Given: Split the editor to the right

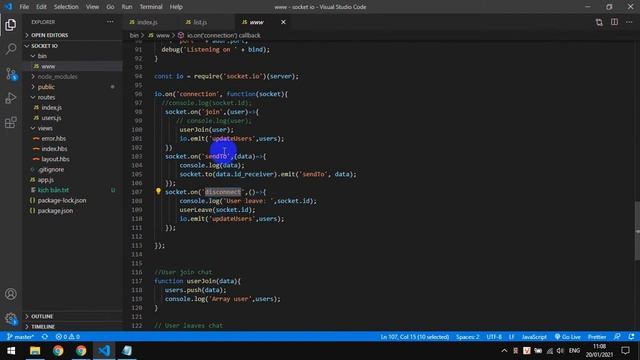Looking at the screenshot, I should click(614, 22).
